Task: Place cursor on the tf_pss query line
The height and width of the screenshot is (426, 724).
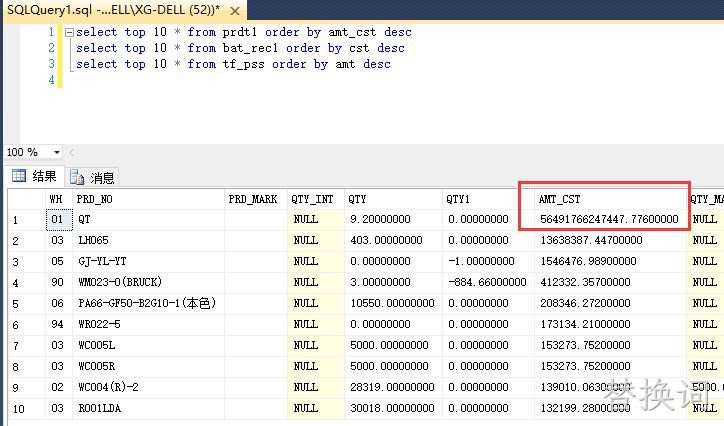Action: click(x=233, y=64)
